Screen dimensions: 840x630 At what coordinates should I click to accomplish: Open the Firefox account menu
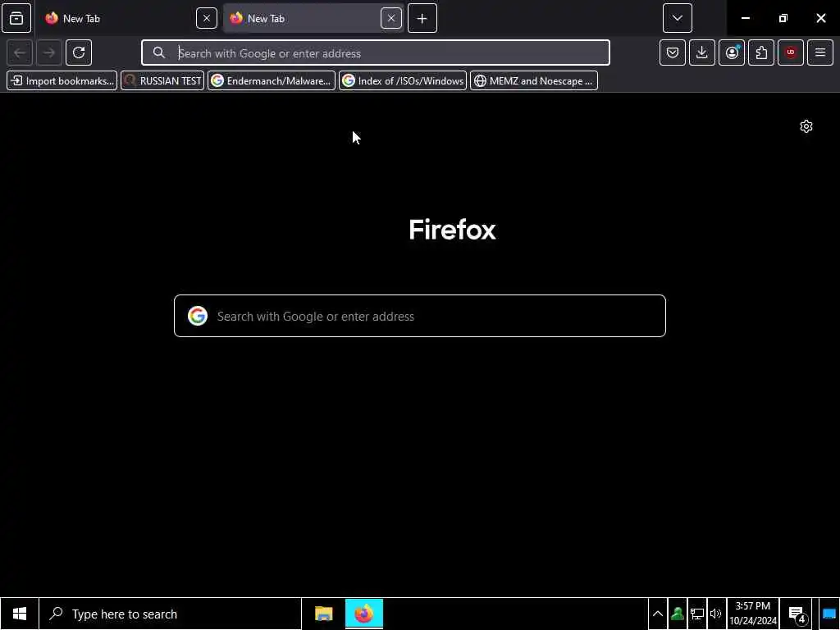(x=732, y=52)
